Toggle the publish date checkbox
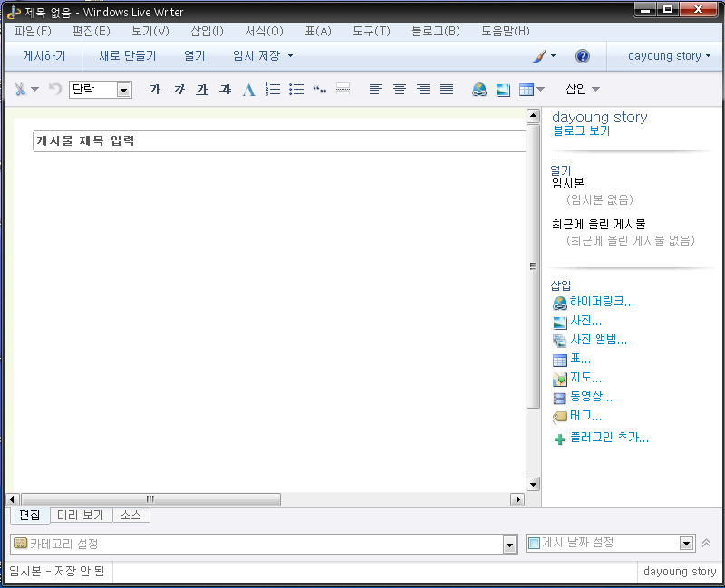 534,544
